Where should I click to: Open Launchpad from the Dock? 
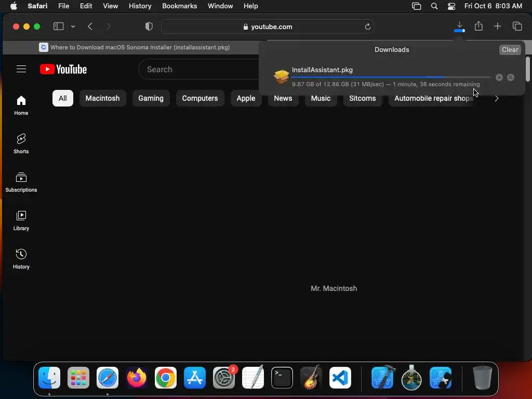coord(78,378)
